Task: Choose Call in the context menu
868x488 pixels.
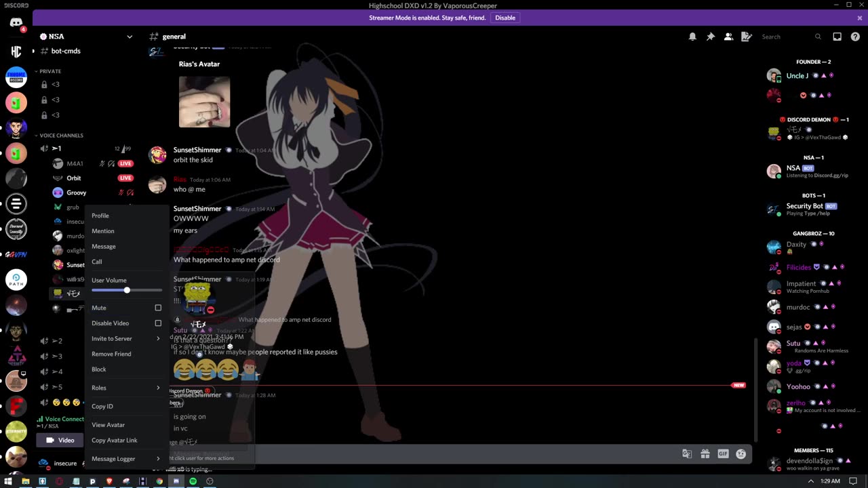Action: click(x=126, y=262)
